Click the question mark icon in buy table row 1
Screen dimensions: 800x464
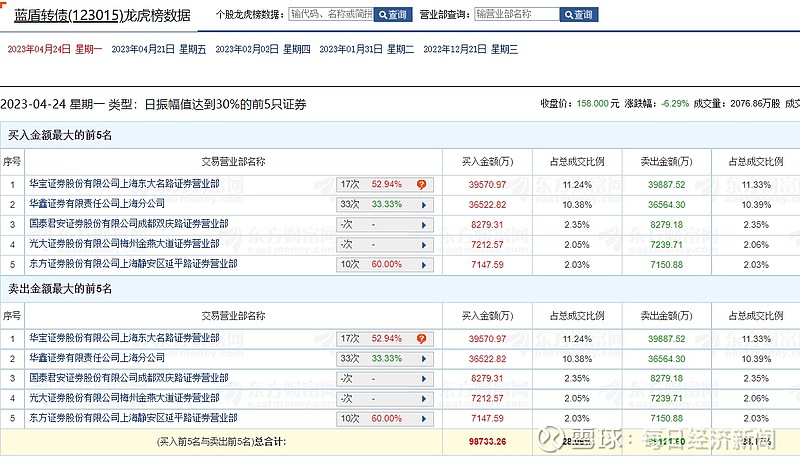(421, 184)
